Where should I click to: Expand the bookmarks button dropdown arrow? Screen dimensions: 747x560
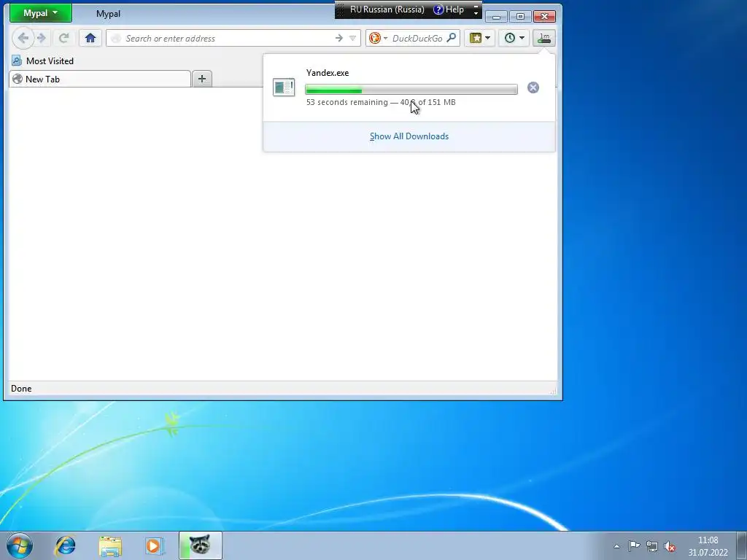coord(487,38)
